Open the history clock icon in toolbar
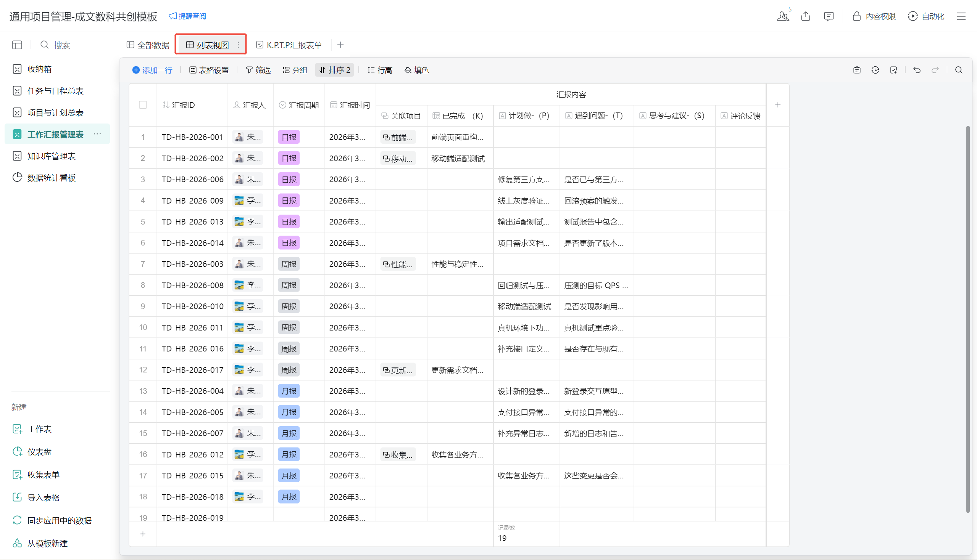The image size is (977, 560). (875, 70)
